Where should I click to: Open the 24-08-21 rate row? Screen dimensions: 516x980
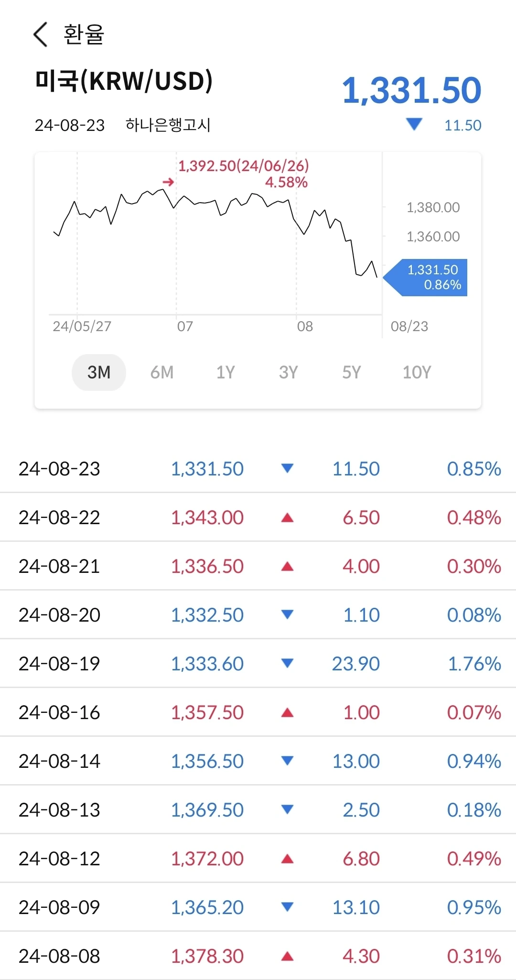(x=258, y=566)
